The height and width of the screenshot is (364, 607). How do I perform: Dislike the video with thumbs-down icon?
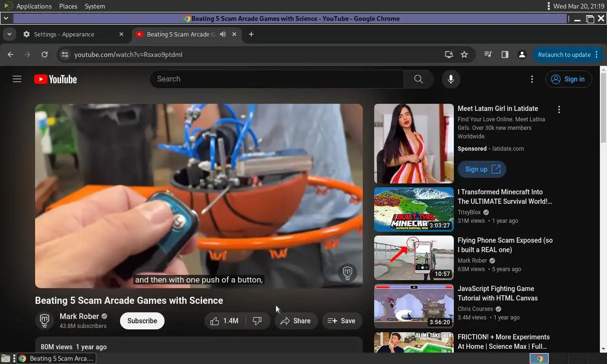tap(257, 321)
